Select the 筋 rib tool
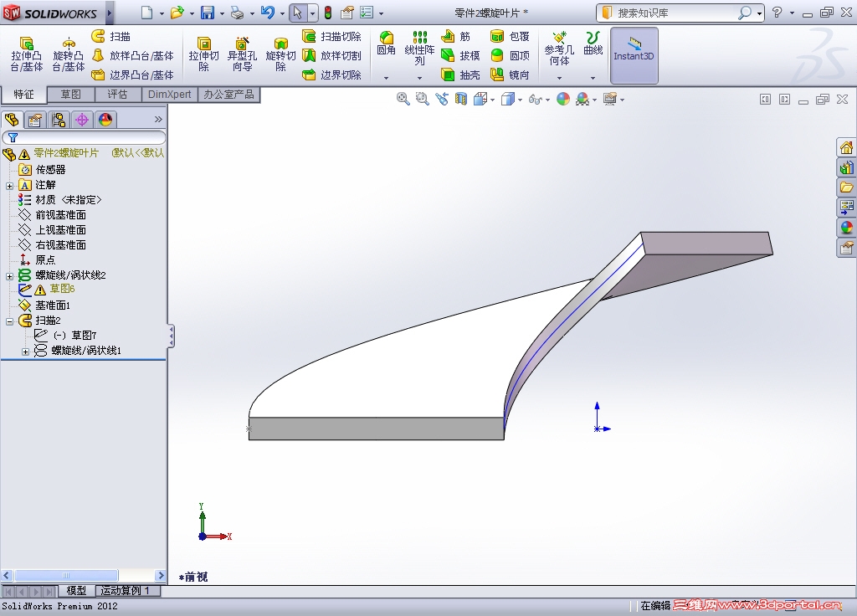The height and width of the screenshot is (616, 857). pos(456,36)
